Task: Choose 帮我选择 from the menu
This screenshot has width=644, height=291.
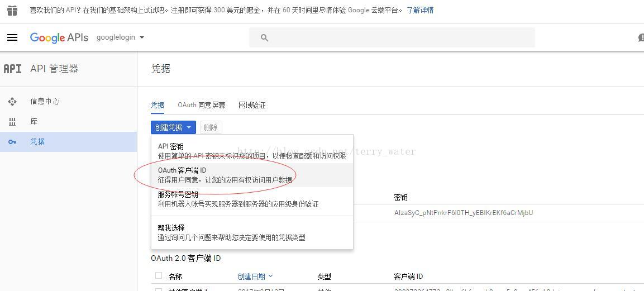Action: click(x=252, y=232)
